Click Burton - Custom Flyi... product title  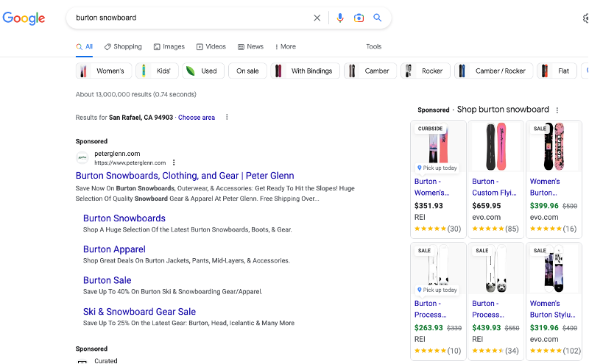click(x=494, y=187)
